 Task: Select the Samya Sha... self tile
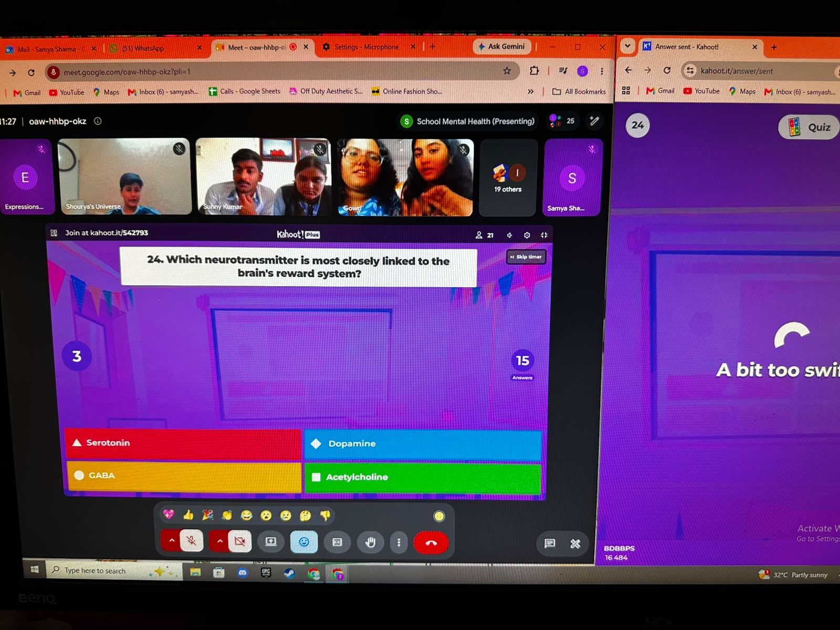point(572,177)
